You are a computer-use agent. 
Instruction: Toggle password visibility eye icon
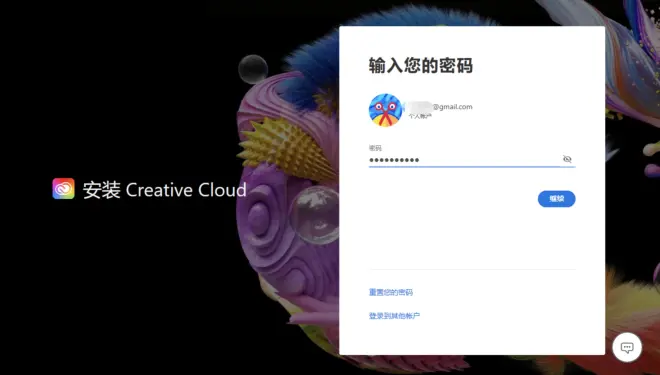pyautogui.click(x=567, y=159)
